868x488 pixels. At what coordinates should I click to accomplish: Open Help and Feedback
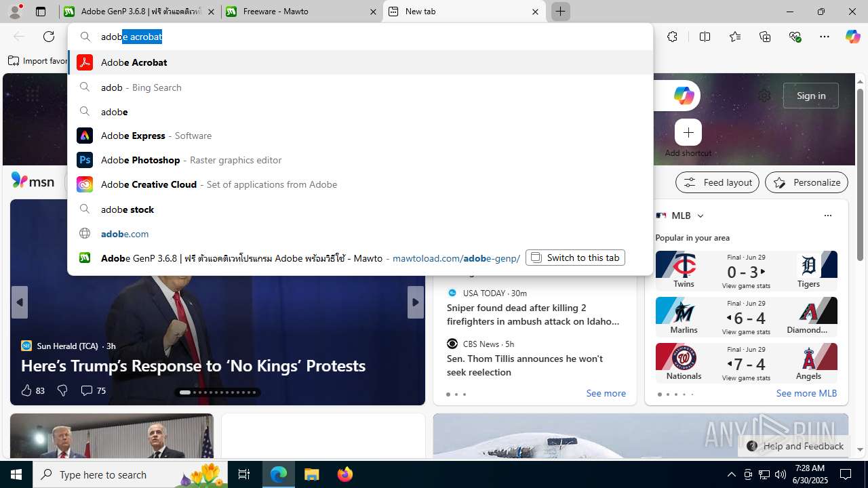tap(795, 446)
